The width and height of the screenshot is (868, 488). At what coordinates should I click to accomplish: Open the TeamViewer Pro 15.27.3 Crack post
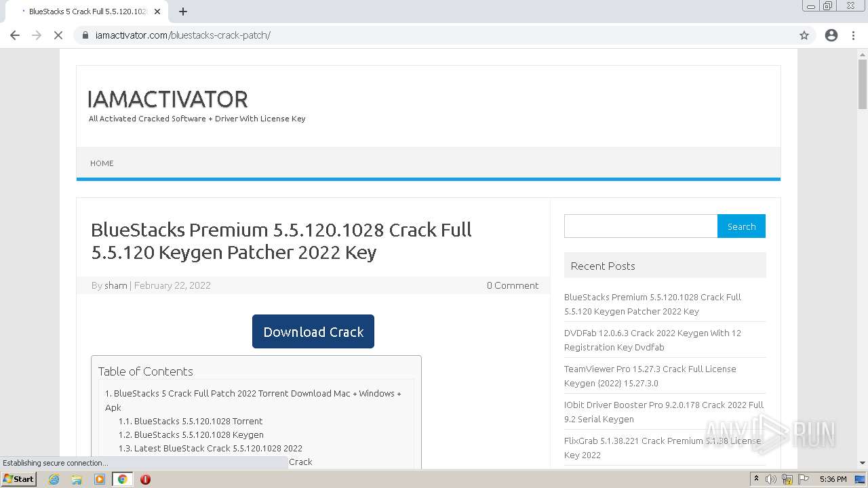coord(650,376)
